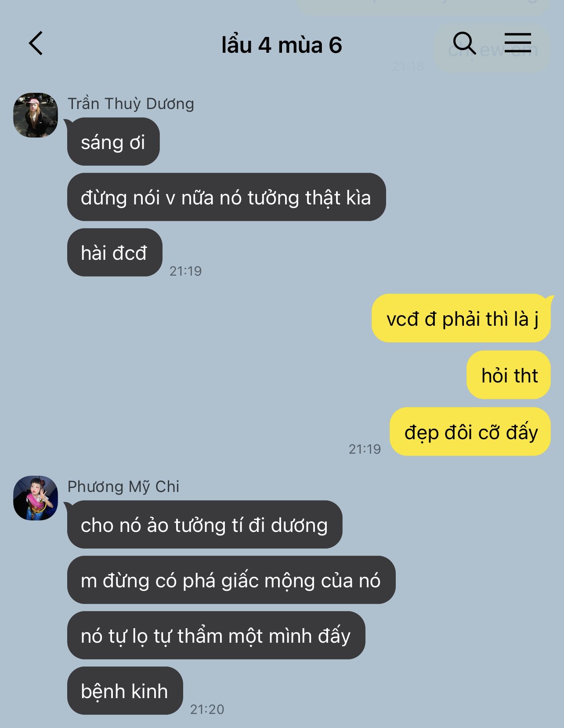Screen dimensions: 564x728
Task: Tap the 21:20 timestamp beside 'bệnh kinh'
Action: 207,709
